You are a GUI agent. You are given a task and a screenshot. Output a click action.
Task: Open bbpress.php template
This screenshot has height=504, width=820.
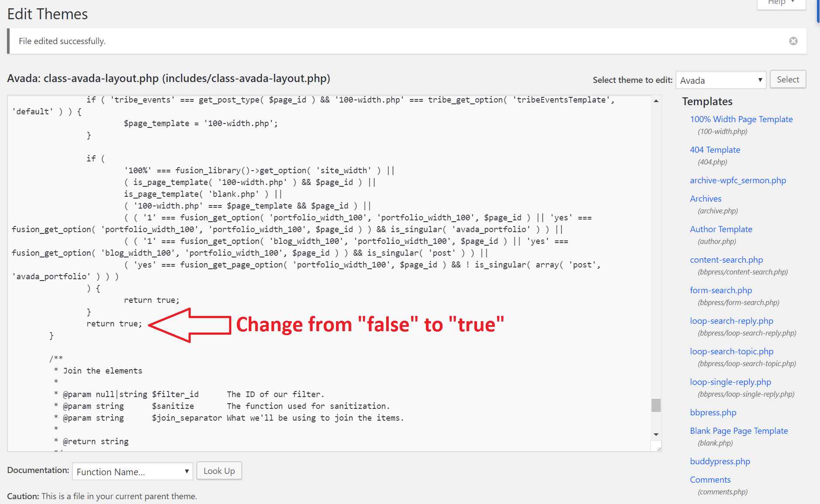click(x=713, y=412)
